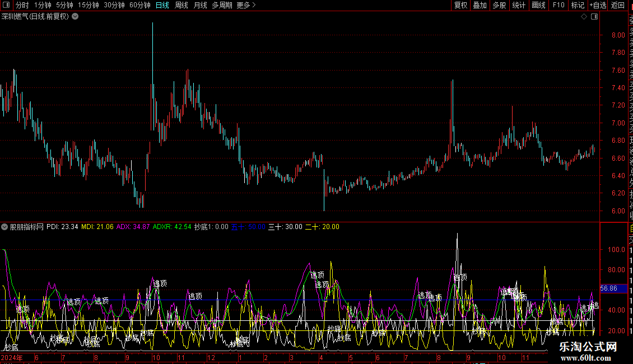Viewport: 633px width, 364px height.
Task: Click the 返回 back button
Action: click(618, 5)
